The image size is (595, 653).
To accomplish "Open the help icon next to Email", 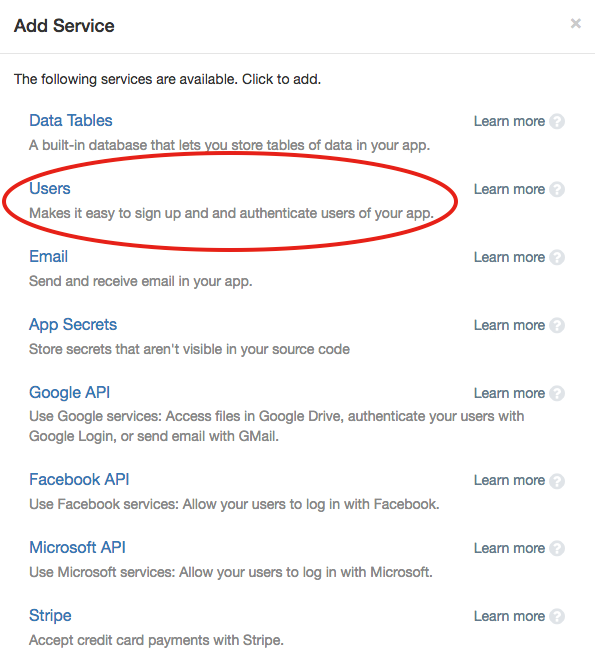I will pyautogui.click(x=557, y=257).
